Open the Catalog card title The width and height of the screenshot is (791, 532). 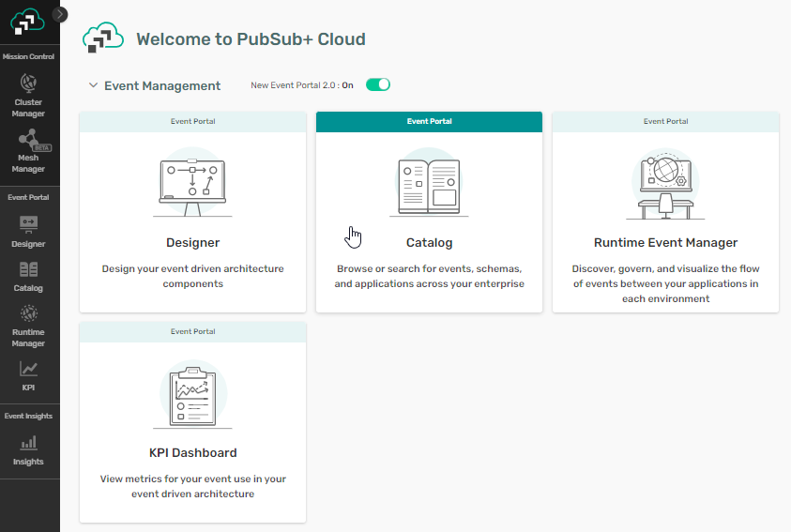429,242
